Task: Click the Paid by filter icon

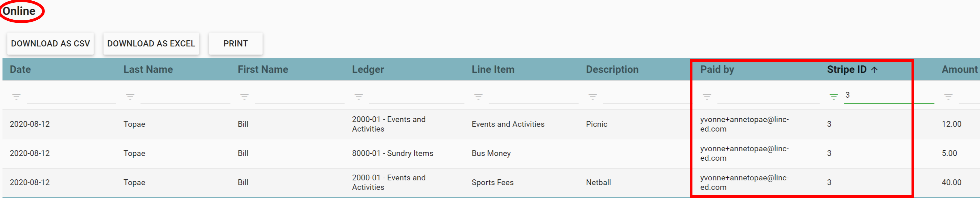Action: (x=707, y=97)
